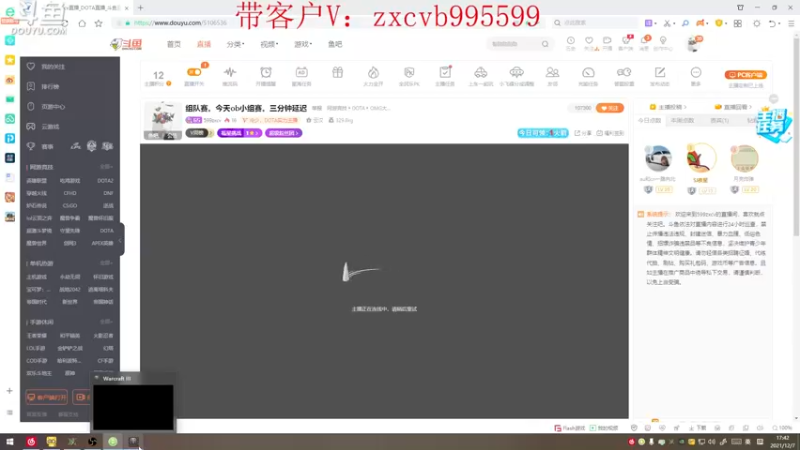Select CS:GO in sidebar game list
This screenshot has height=450, width=800.
70,206
